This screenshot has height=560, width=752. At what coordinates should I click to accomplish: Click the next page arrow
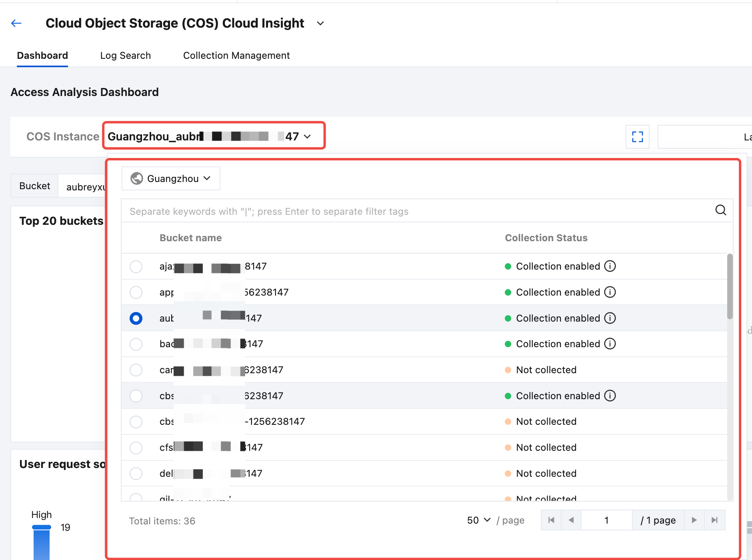[694, 520]
